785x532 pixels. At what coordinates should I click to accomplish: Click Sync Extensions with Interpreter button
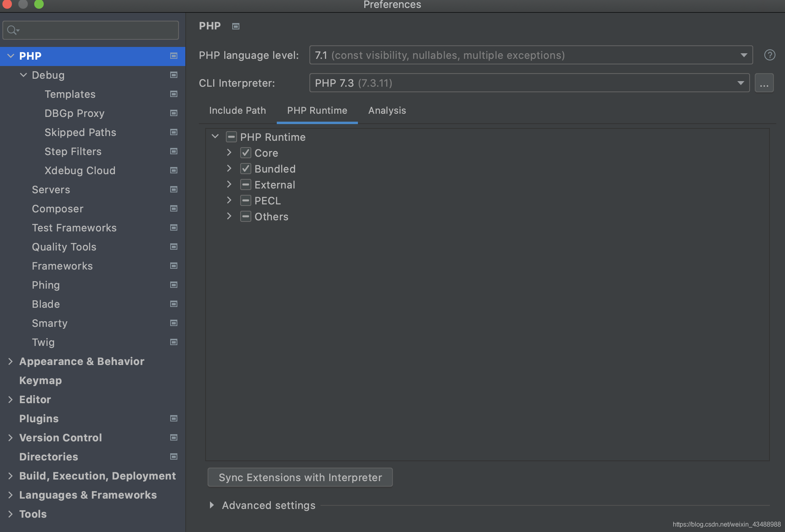300,478
